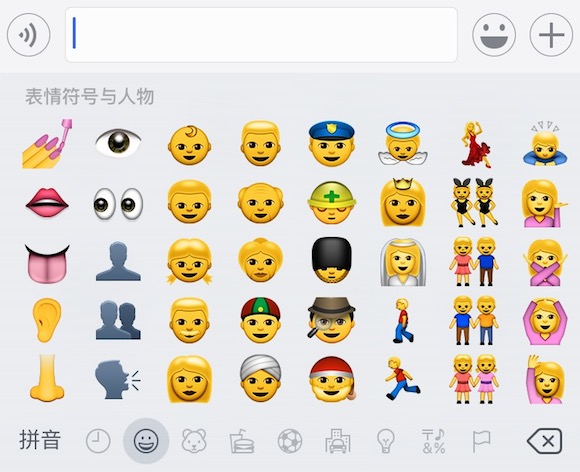This screenshot has height=472, width=580.
Task: Pick the detective with magnifying glass emoji
Action: click(x=331, y=320)
